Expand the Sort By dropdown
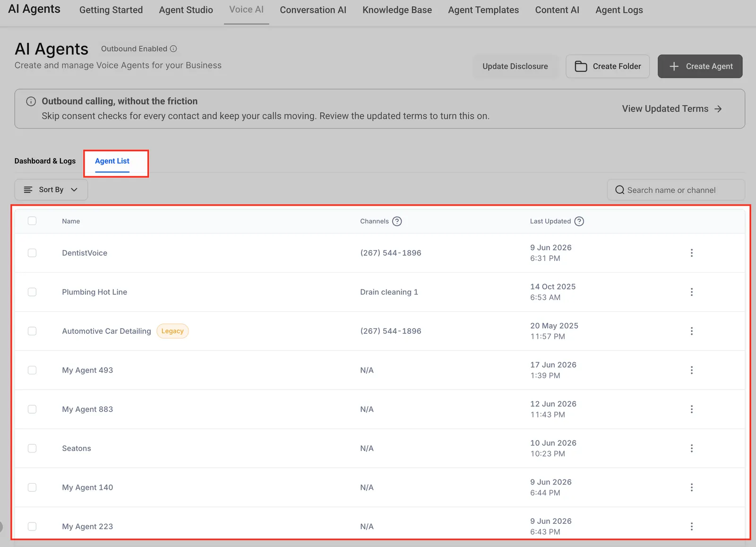The height and width of the screenshot is (547, 756). pyautogui.click(x=51, y=190)
